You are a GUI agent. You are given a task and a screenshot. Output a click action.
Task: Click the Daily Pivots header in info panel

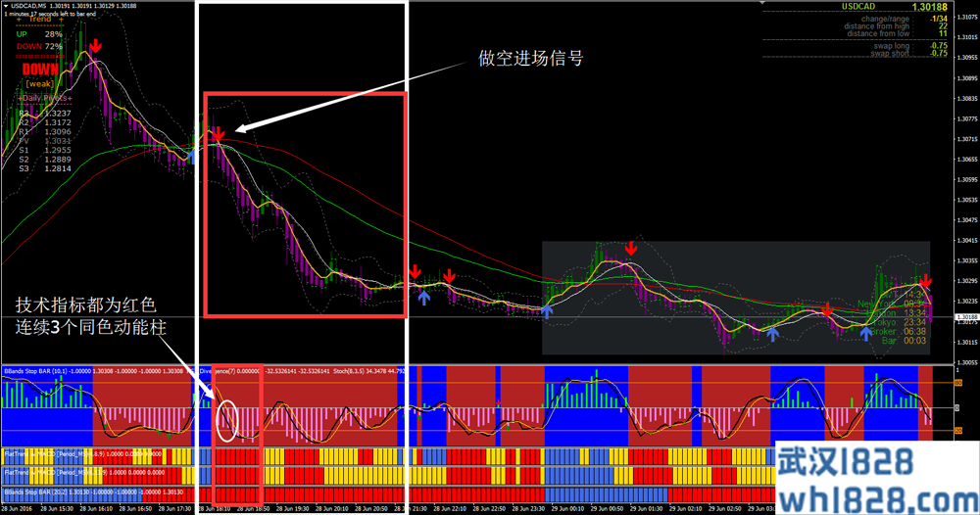[49, 99]
